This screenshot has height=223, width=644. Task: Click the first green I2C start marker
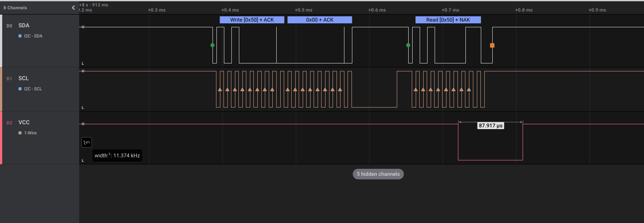pos(212,45)
